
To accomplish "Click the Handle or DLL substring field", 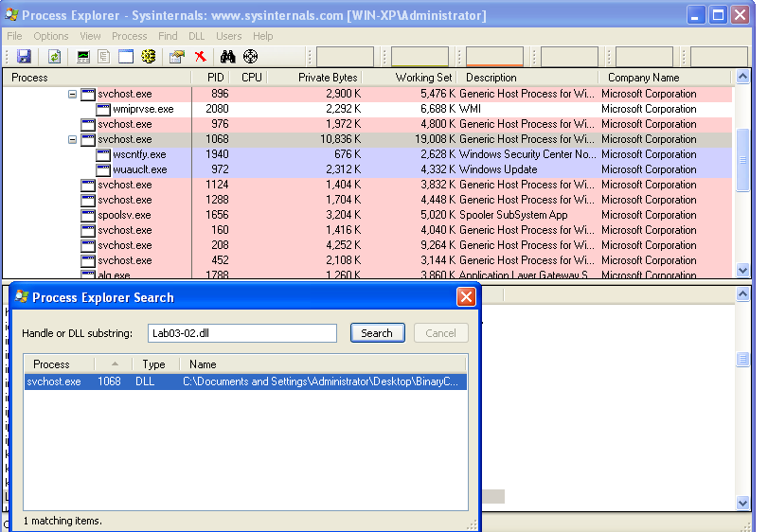I will tap(242, 333).
